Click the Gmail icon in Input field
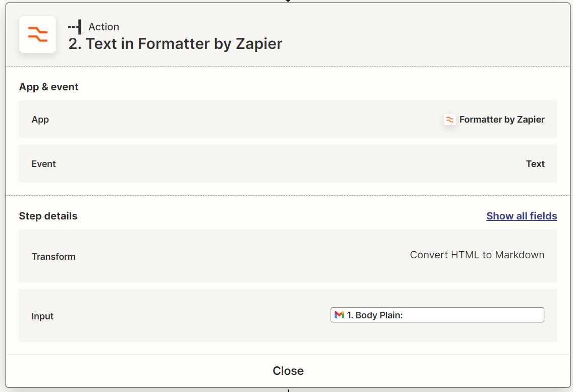 (339, 315)
